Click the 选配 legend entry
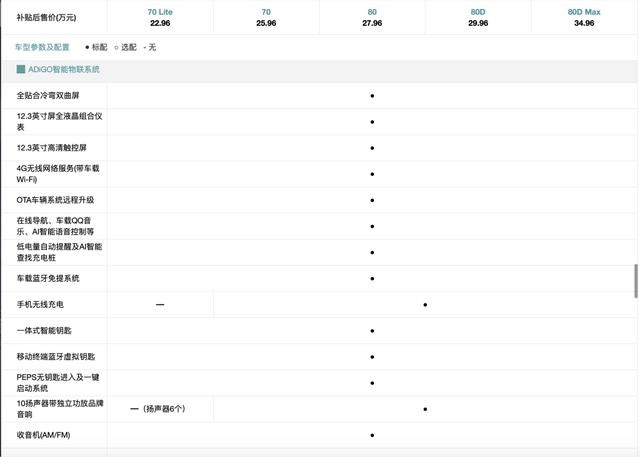The image size is (640, 457). point(125,47)
